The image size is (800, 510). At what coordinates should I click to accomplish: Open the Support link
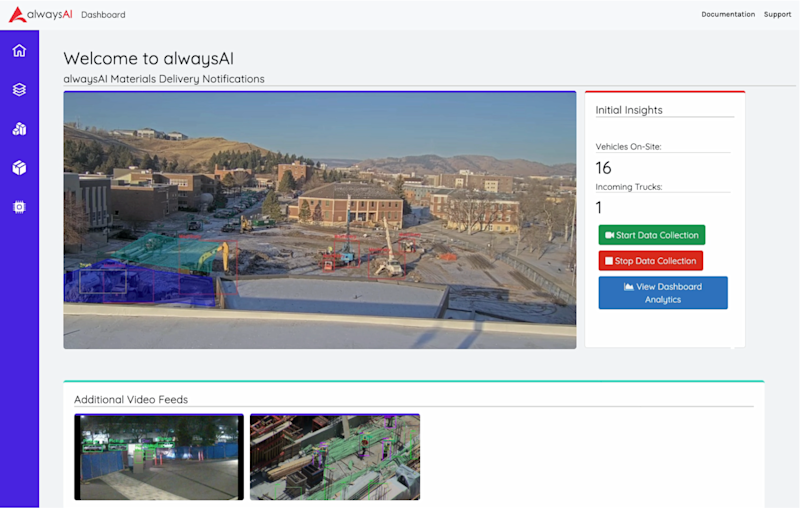pyautogui.click(x=777, y=14)
